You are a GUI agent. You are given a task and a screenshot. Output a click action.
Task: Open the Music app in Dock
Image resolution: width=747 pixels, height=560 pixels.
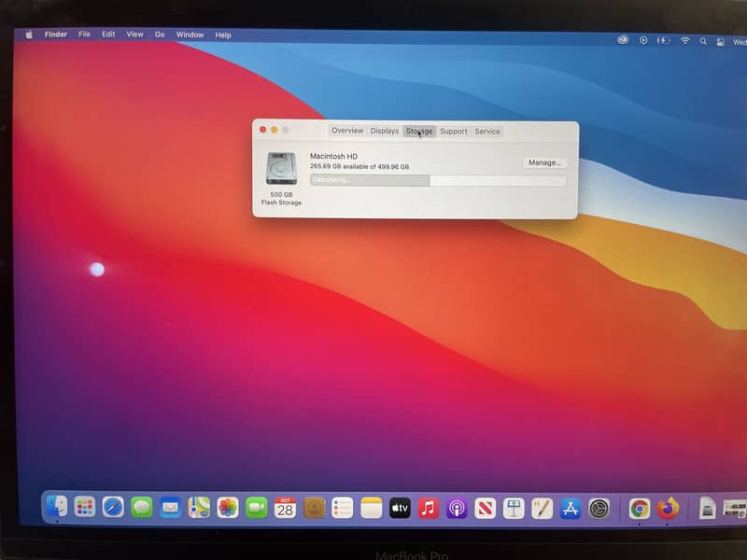(x=429, y=509)
